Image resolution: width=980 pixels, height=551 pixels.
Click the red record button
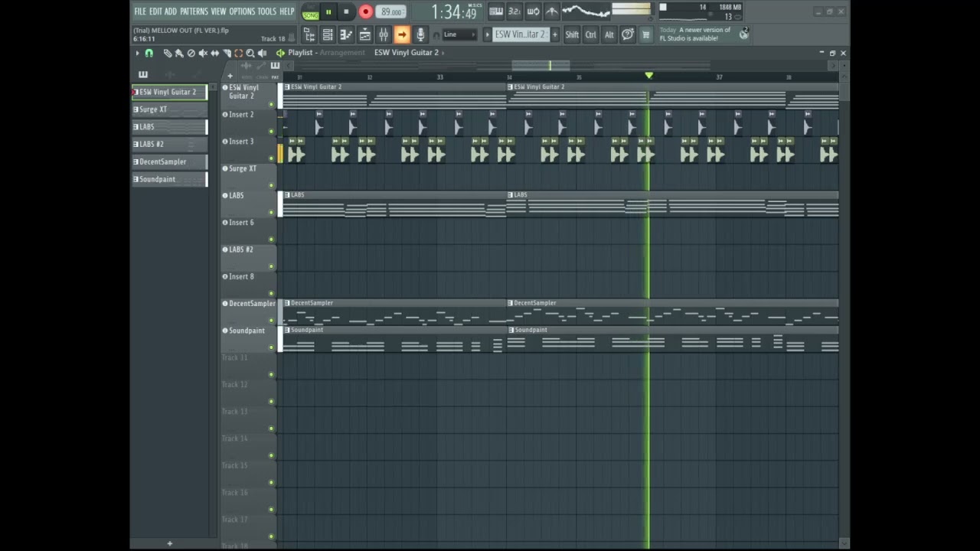click(365, 11)
